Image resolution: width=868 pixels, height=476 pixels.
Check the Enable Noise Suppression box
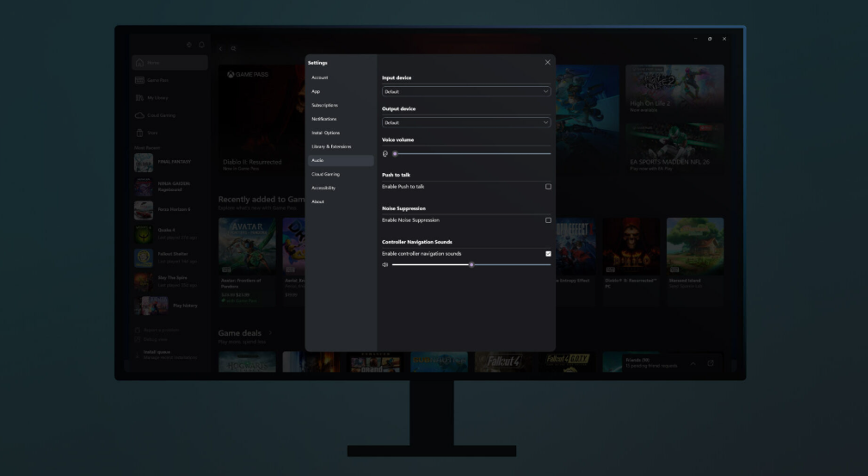(x=548, y=220)
